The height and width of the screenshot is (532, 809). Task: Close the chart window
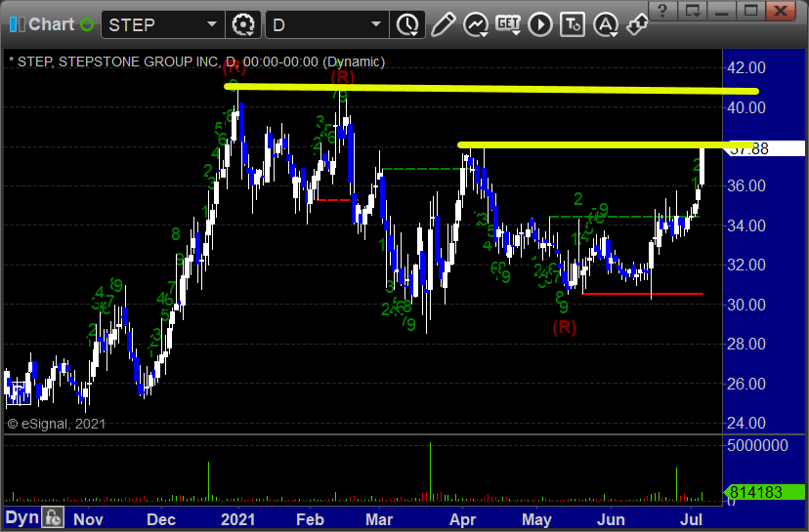[x=780, y=11]
